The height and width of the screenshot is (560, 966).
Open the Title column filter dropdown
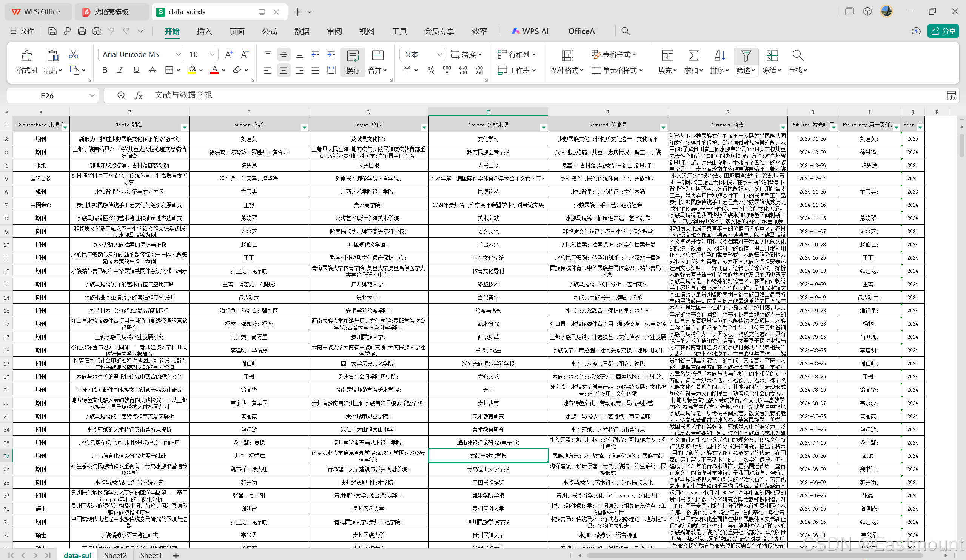pos(184,127)
